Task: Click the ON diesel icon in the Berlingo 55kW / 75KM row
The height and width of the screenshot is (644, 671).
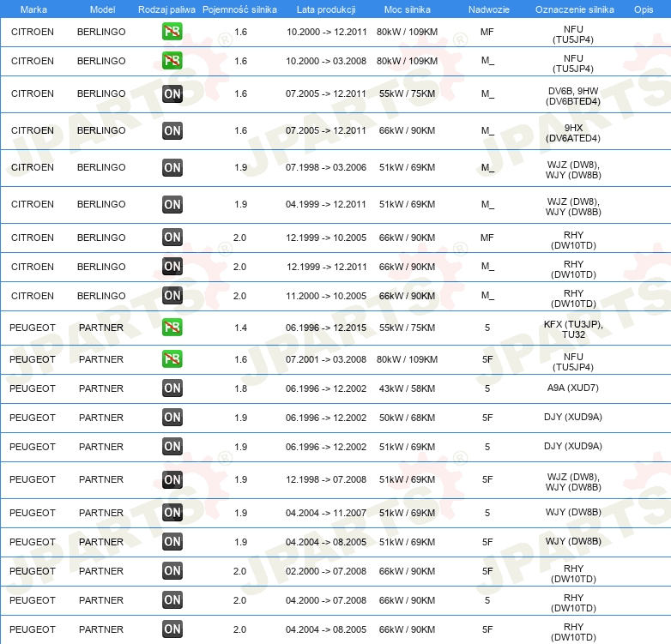Action: pyautogui.click(x=172, y=94)
